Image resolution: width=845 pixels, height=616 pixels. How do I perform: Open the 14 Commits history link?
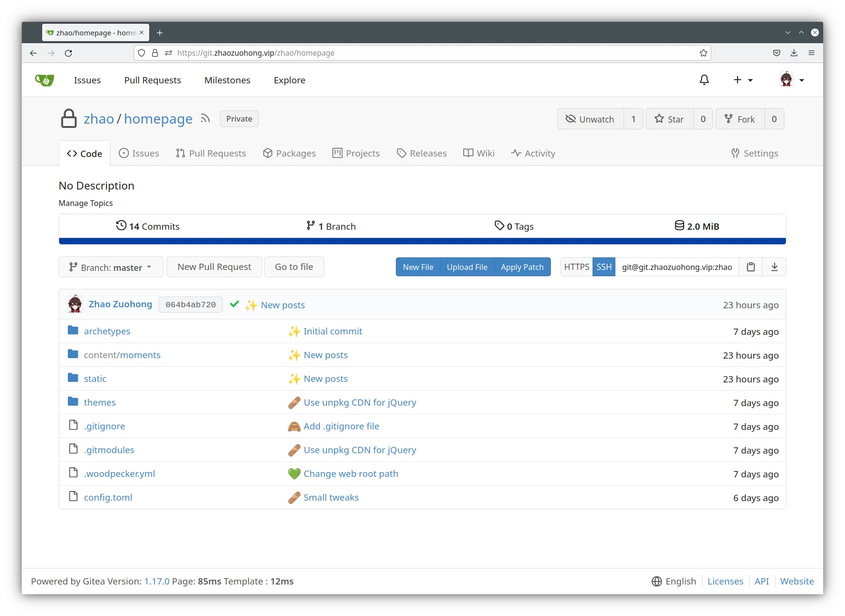(148, 226)
